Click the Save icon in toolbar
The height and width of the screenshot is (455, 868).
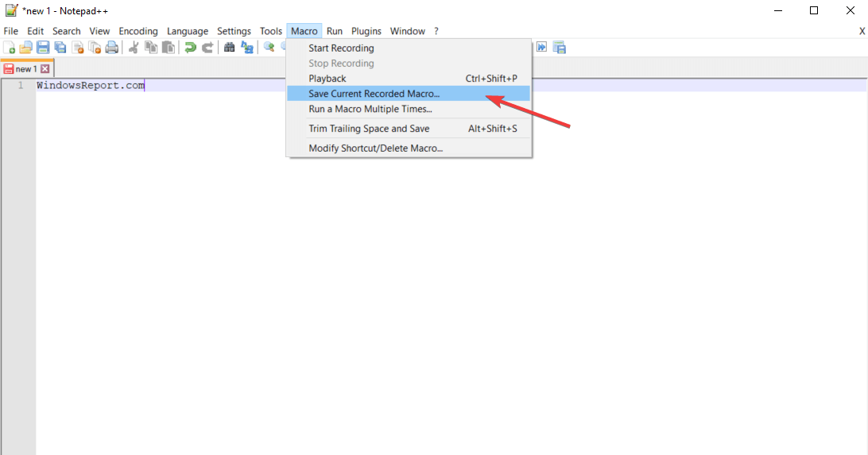click(x=43, y=48)
